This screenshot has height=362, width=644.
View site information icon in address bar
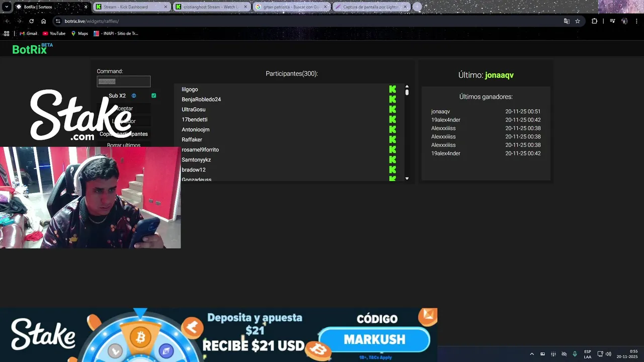pos(58,21)
